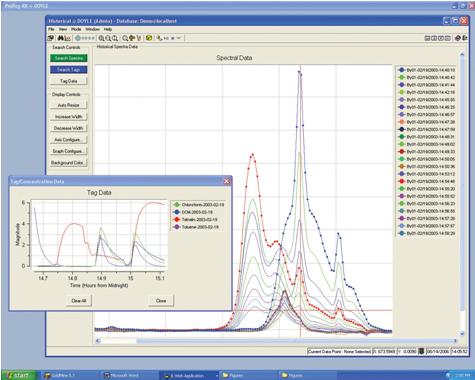Open the Window menu
This screenshot has width=475, height=380.
(x=92, y=29)
